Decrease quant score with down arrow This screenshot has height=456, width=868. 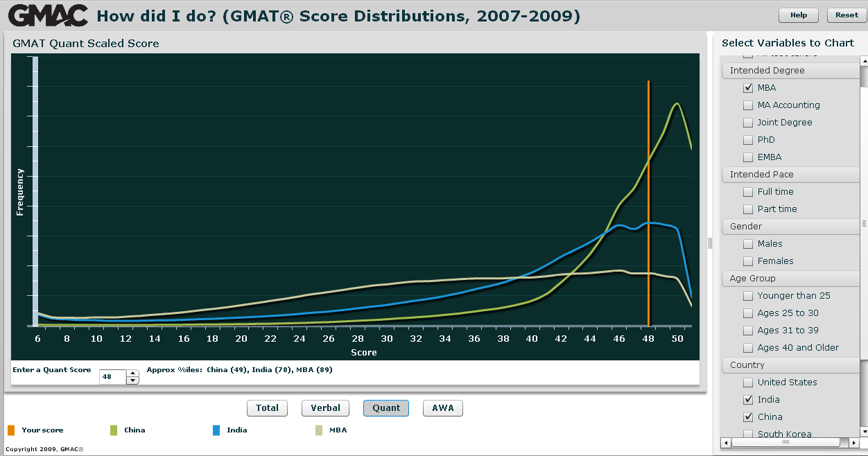pyautogui.click(x=132, y=381)
